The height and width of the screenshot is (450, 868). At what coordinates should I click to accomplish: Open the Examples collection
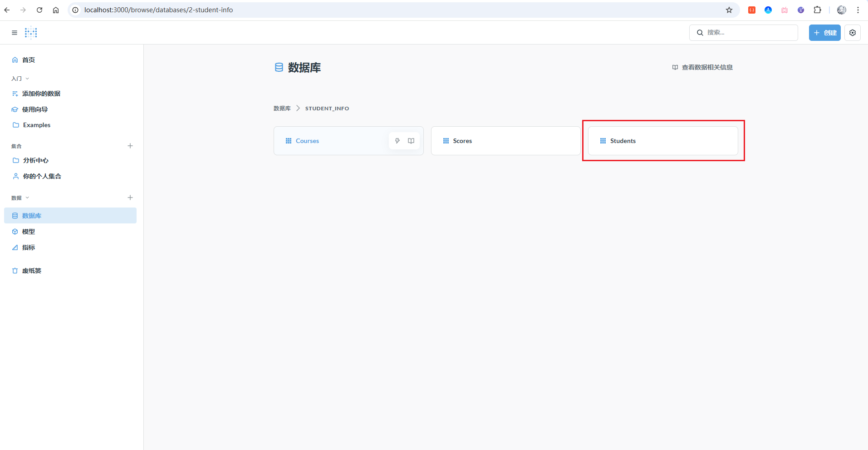(70, 125)
